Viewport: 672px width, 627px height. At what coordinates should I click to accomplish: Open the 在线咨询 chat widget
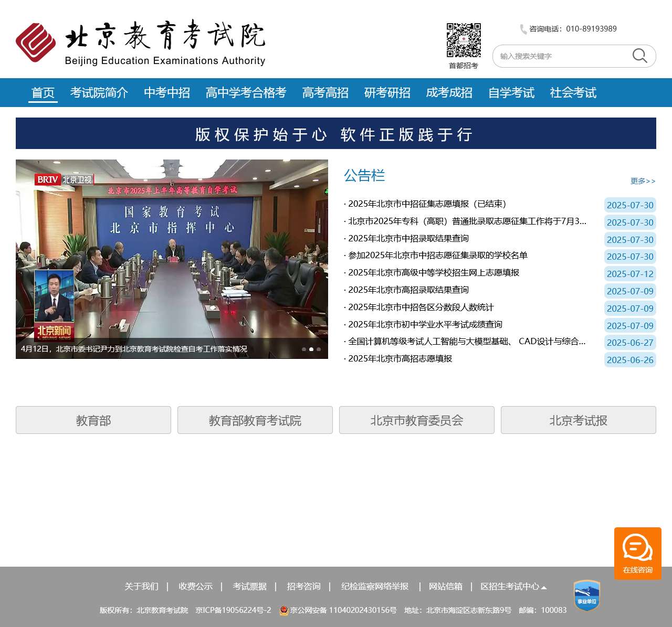[637, 553]
